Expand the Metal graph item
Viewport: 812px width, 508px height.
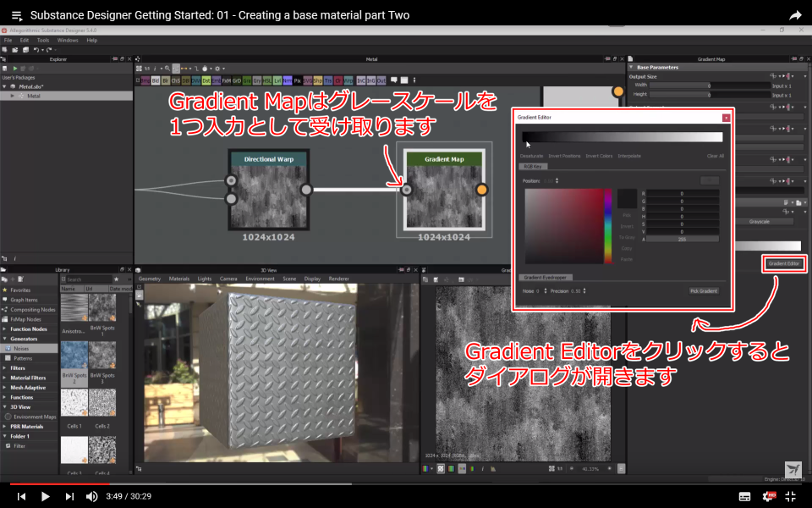coord(13,96)
